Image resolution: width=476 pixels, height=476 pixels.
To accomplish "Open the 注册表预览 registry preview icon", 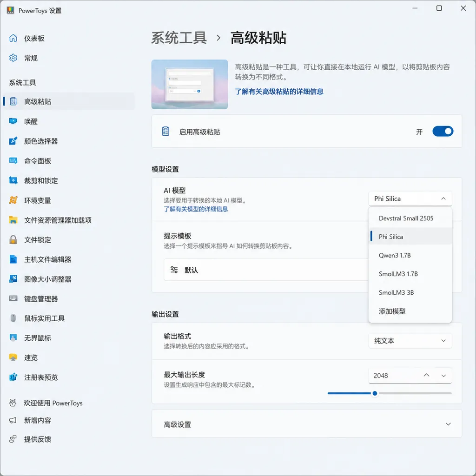I will [13, 377].
